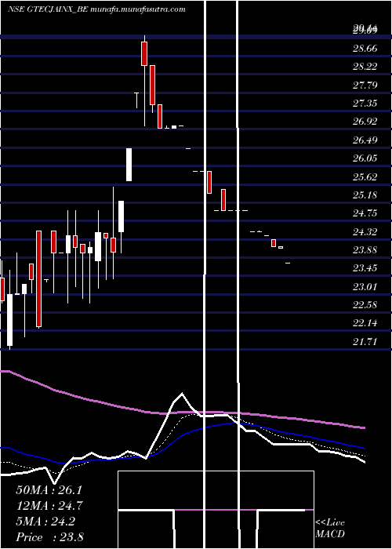The height and width of the screenshot is (549, 392).
Task: Click the 28.66 price axis label
Action: tap(365, 49)
